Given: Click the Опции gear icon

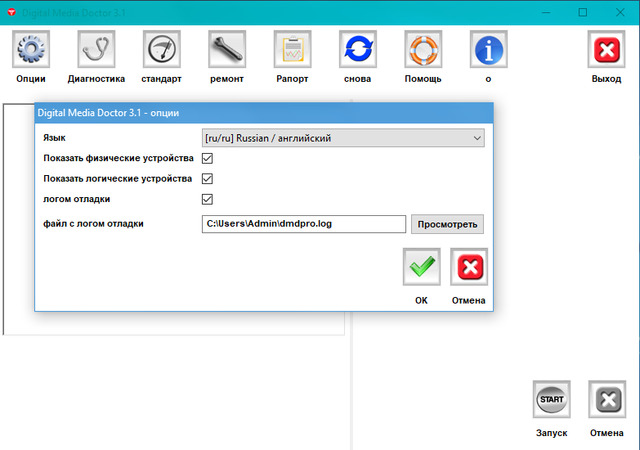Looking at the screenshot, I should 31,49.
